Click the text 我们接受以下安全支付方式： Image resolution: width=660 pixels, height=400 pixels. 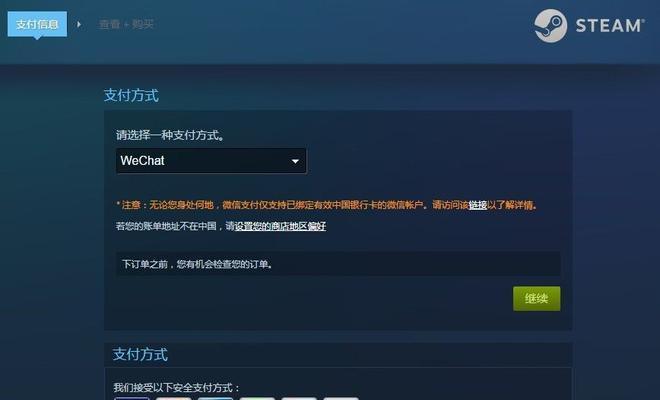click(176, 387)
